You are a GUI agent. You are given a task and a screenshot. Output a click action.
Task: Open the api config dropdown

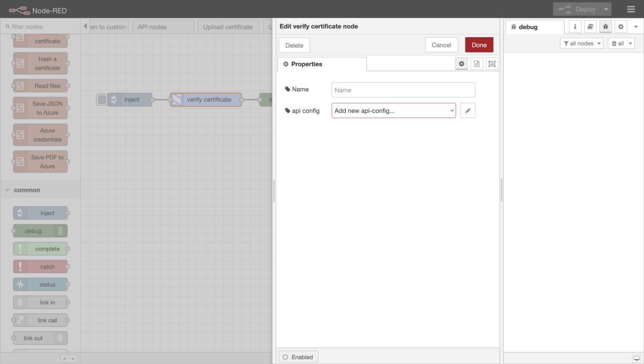click(x=393, y=111)
